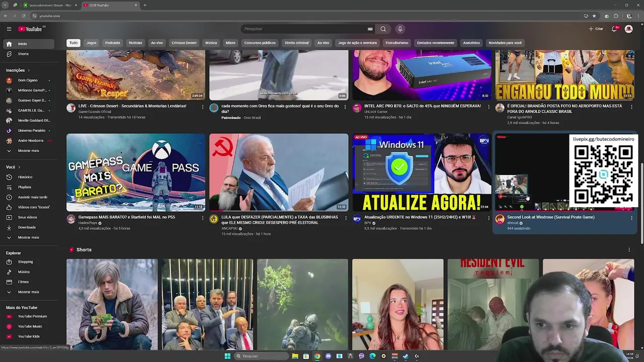
Task: Open the Lula ANCAPSU video thumbnail
Action: pos(279,172)
